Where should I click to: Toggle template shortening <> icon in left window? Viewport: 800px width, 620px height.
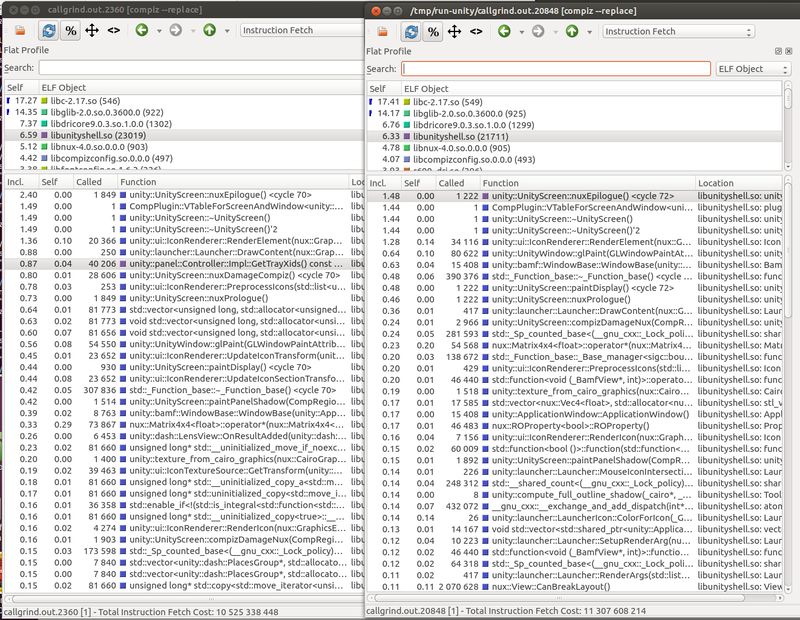coord(113,31)
